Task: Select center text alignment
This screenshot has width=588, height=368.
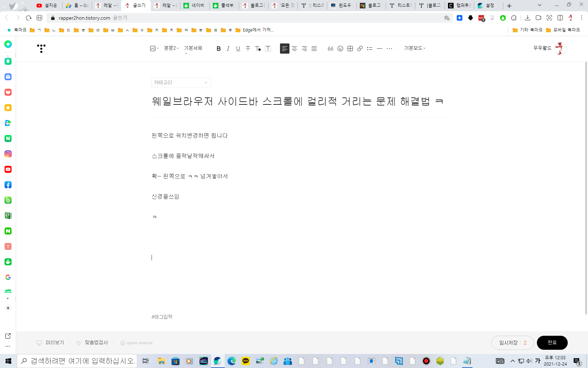Action: pyautogui.click(x=295, y=49)
